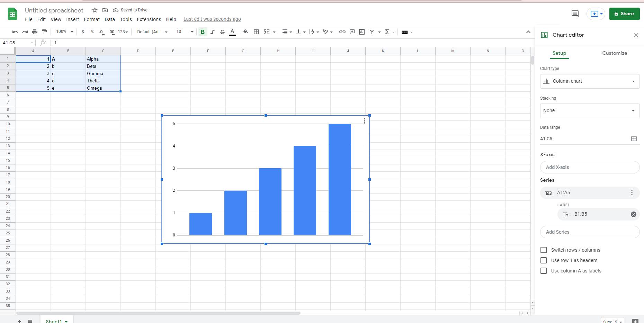This screenshot has width=644, height=323.
Task: Tick Use column A as labels
Action: (544, 271)
